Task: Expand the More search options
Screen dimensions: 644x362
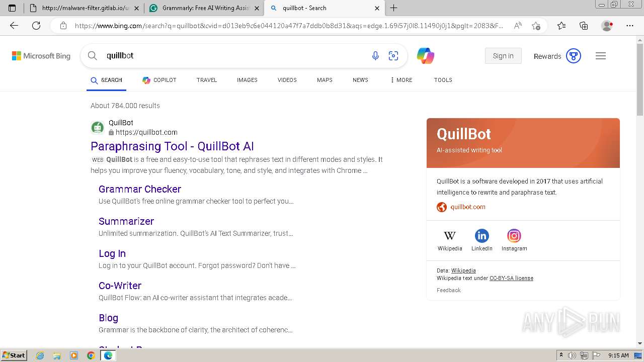Action: click(x=401, y=80)
